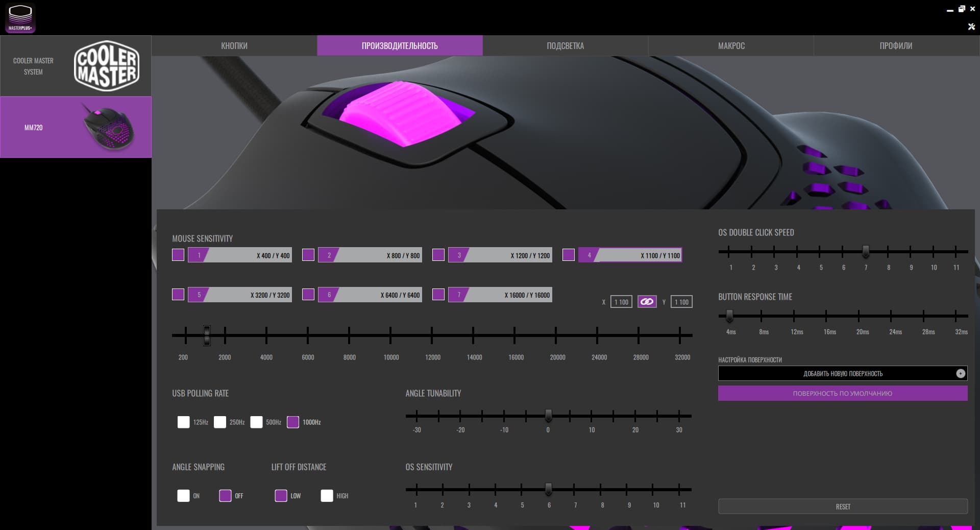Switch to the КНОПКИ tab

tap(234, 45)
